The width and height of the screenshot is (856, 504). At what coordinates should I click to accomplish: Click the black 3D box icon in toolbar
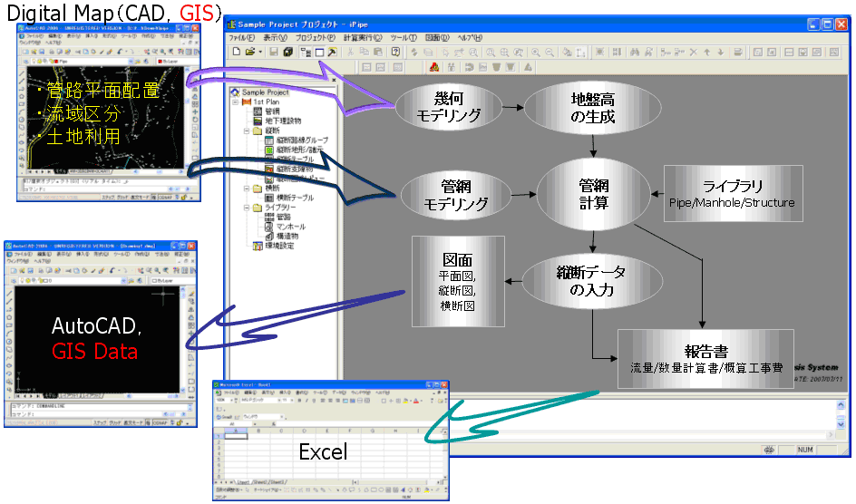click(x=287, y=52)
